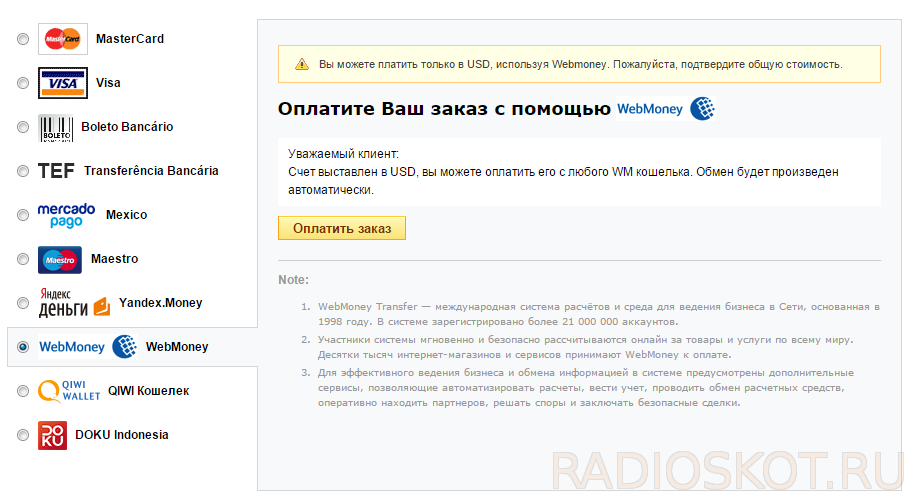This screenshot has width=916, height=500.
Task: Click the DOKU Indonesia label
Action: tap(122, 435)
